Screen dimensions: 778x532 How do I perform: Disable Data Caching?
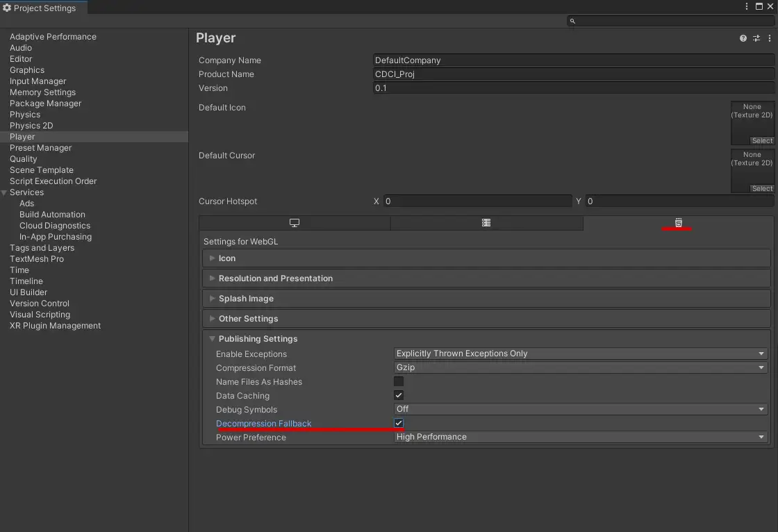pos(399,394)
